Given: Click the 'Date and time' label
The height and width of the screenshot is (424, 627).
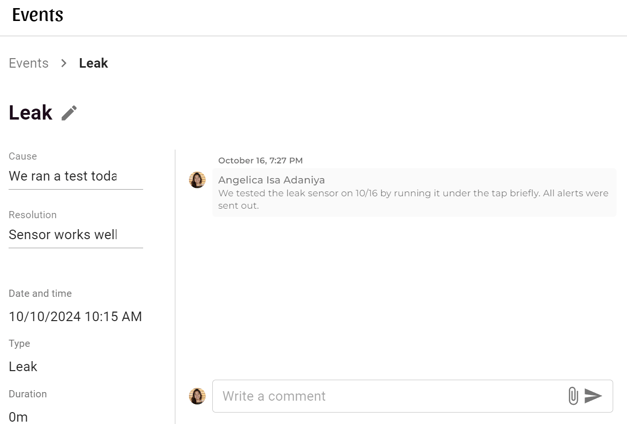Looking at the screenshot, I should [40, 293].
